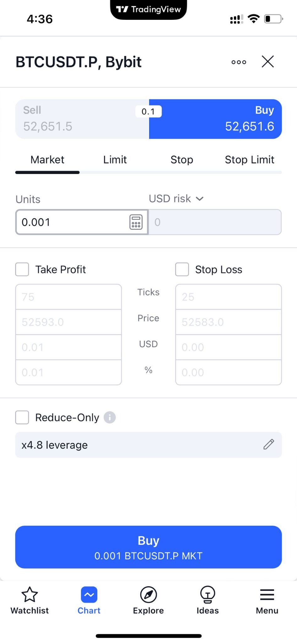Open the units calculator icon
The image size is (297, 644).
(x=136, y=222)
